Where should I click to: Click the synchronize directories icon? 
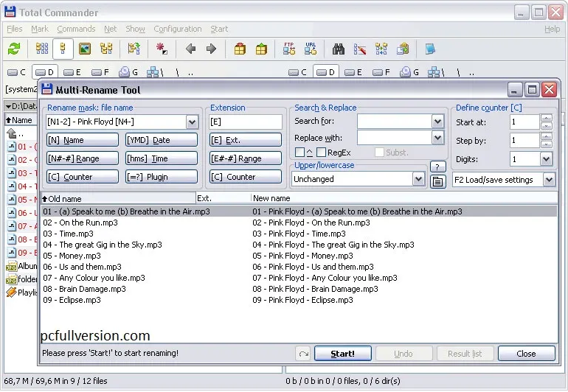click(x=381, y=49)
